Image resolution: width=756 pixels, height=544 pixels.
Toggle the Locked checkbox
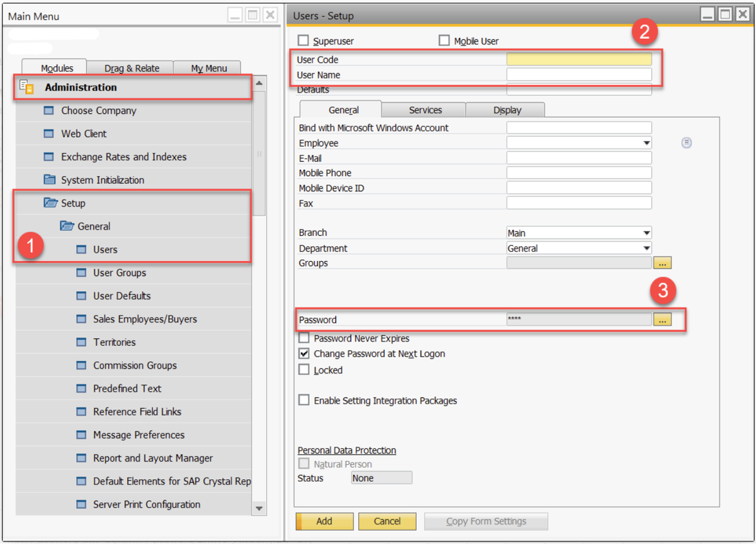(x=304, y=370)
